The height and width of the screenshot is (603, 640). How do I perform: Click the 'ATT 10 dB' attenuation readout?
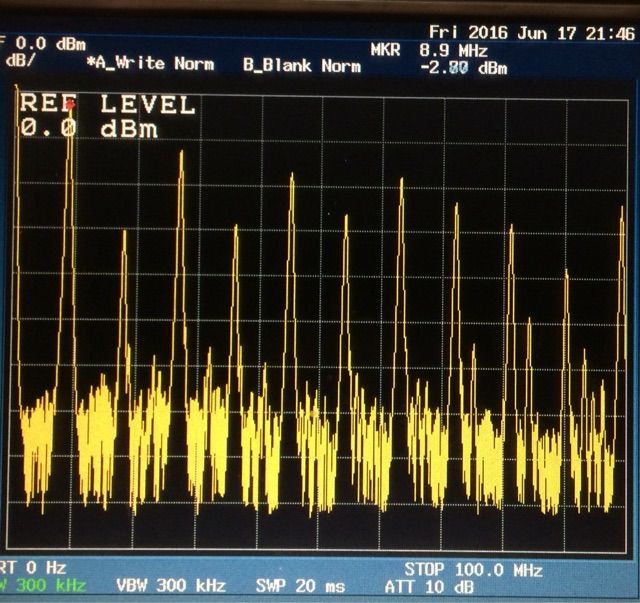pos(429,587)
